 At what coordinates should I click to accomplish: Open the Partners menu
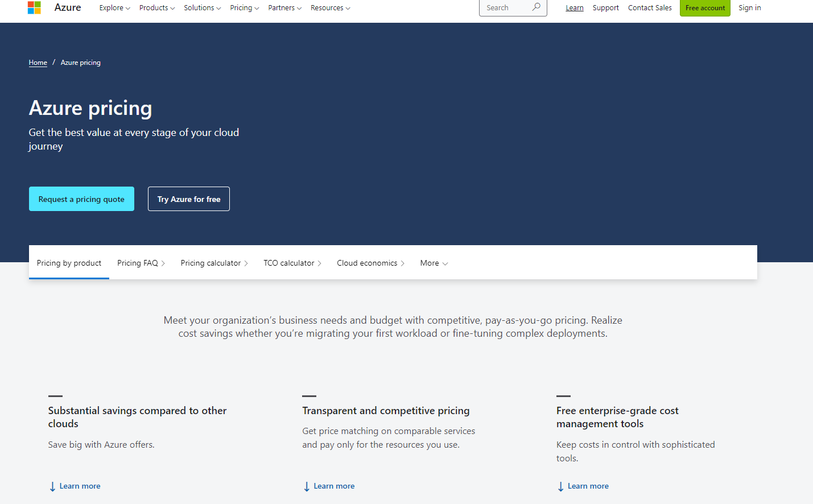pos(284,7)
